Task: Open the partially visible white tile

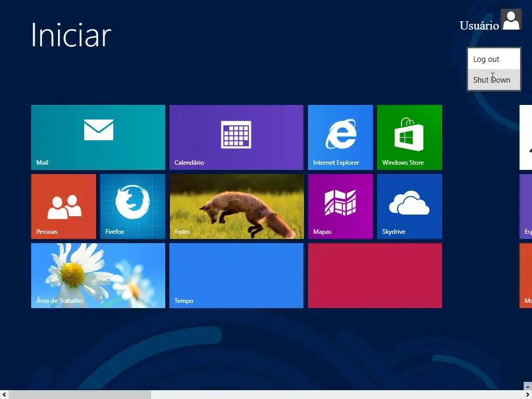Action: pyautogui.click(x=526, y=137)
